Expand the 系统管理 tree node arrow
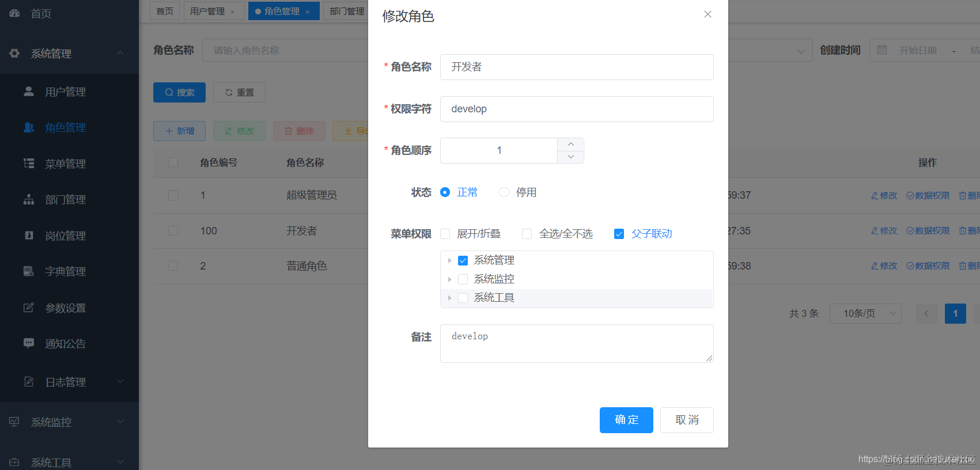The width and height of the screenshot is (980, 470). click(449, 260)
